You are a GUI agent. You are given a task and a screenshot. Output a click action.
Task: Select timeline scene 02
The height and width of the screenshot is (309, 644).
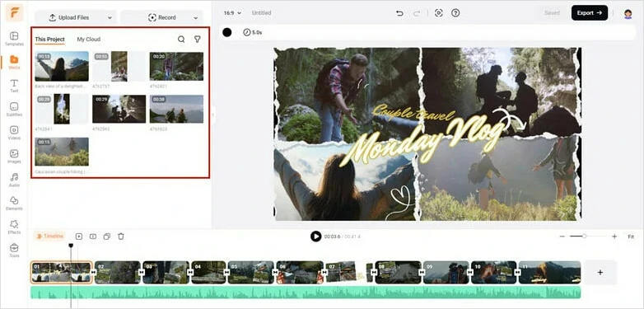coord(118,273)
